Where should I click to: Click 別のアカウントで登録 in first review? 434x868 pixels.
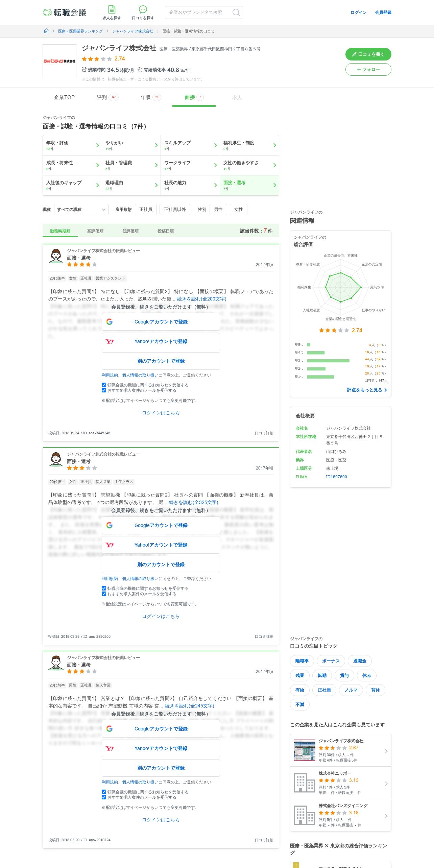click(x=161, y=361)
